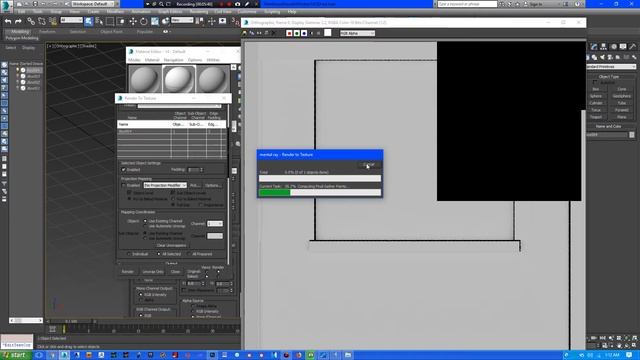Enable red channel in render frame window
This screenshot has height=360, width=640.
[x=289, y=33]
